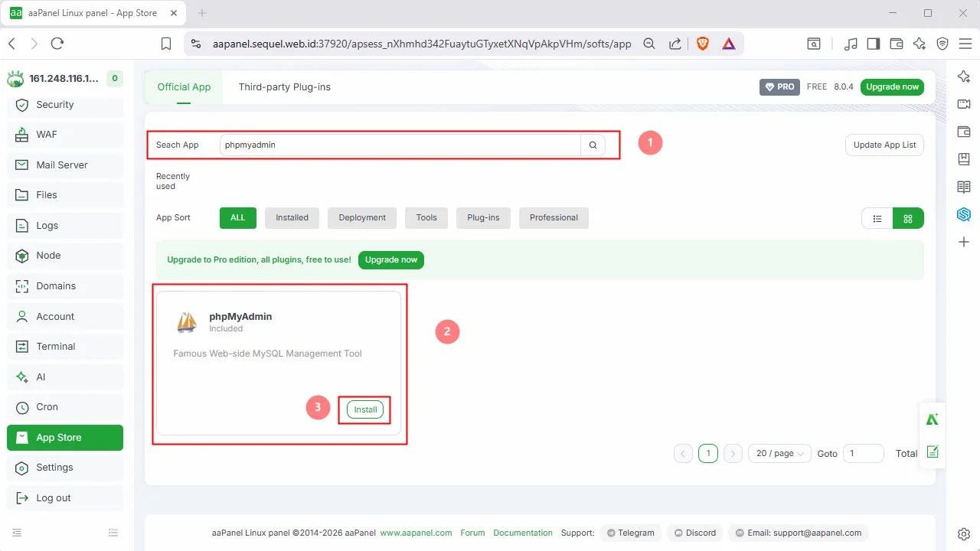Open the browser zoom control icon

(649, 44)
